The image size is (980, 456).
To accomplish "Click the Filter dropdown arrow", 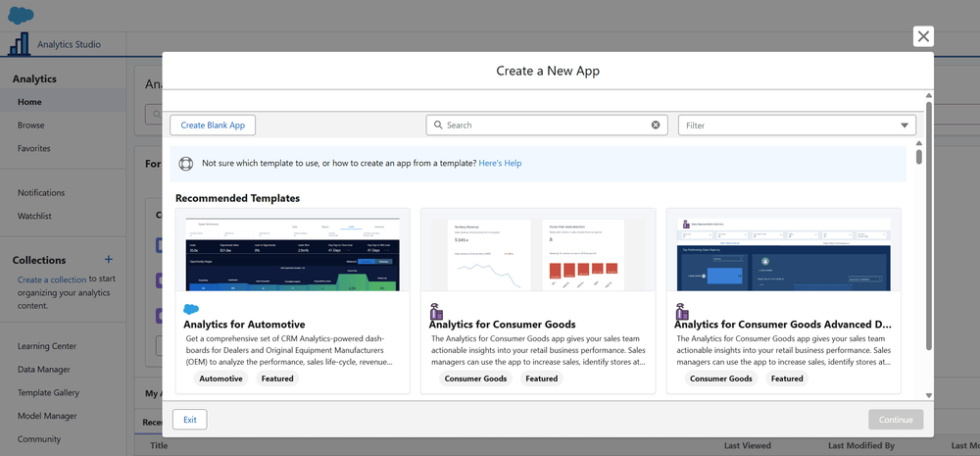I will [x=904, y=126].
